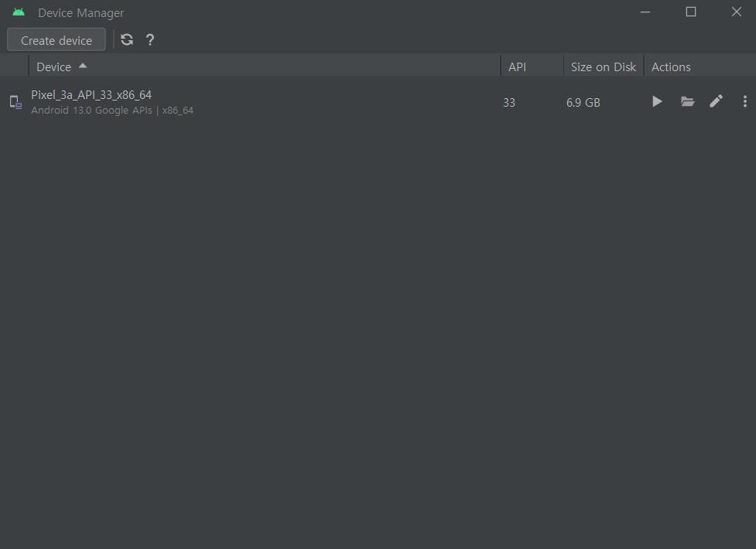Toggle the Device sort arrow
The image size is (756, 549).
pyautogui.click(x=83, y=66)
